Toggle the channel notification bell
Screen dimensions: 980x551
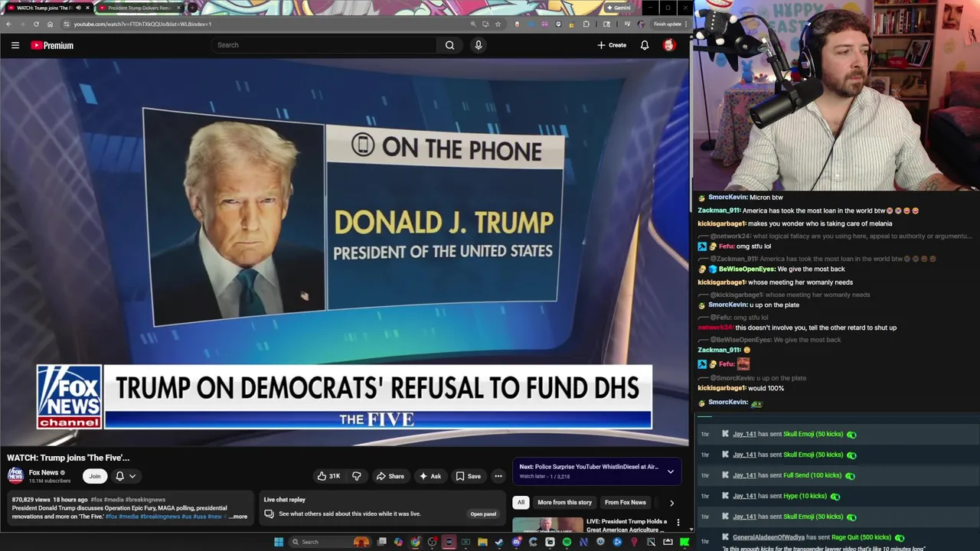click(119, 476)
